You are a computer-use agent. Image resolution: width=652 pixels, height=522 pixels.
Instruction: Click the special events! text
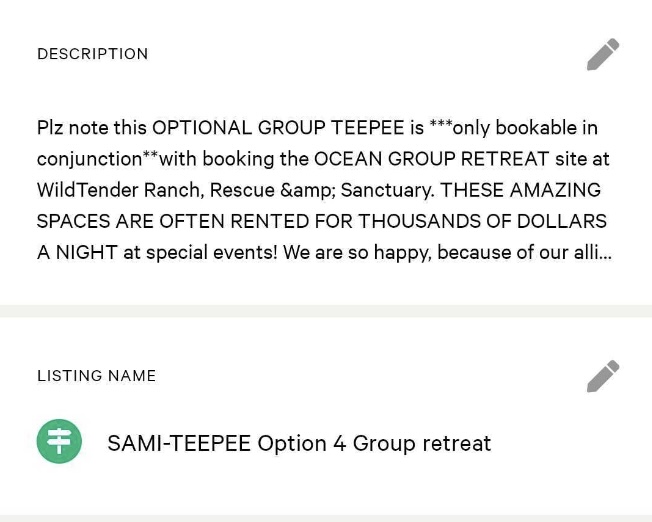click(x=212, y=253)
